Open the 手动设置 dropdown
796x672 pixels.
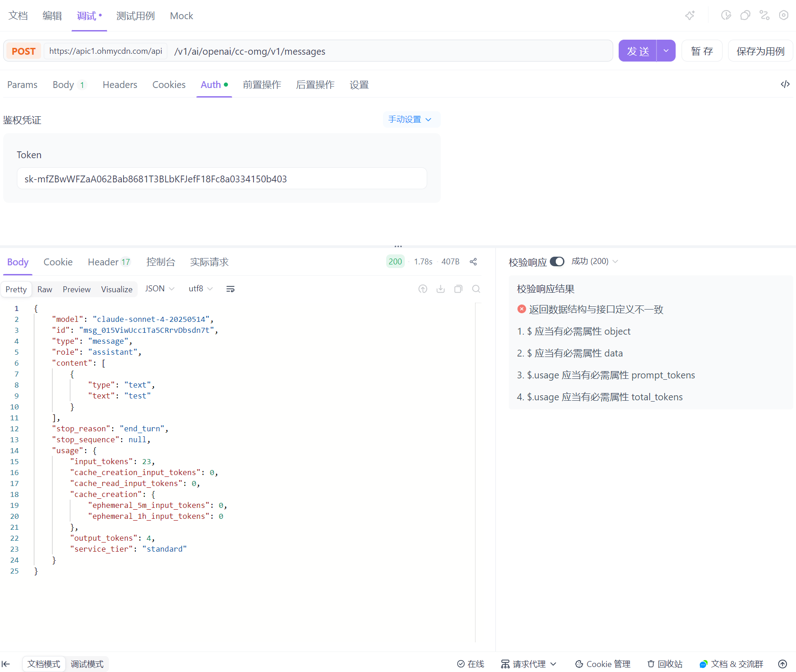[x=410, y=119]
